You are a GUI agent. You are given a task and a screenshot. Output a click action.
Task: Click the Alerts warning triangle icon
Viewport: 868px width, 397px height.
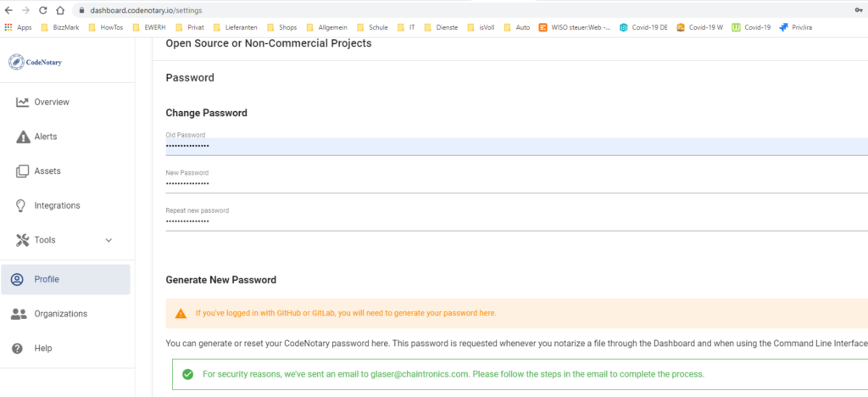pyautogui.click(x=22, y=137)
